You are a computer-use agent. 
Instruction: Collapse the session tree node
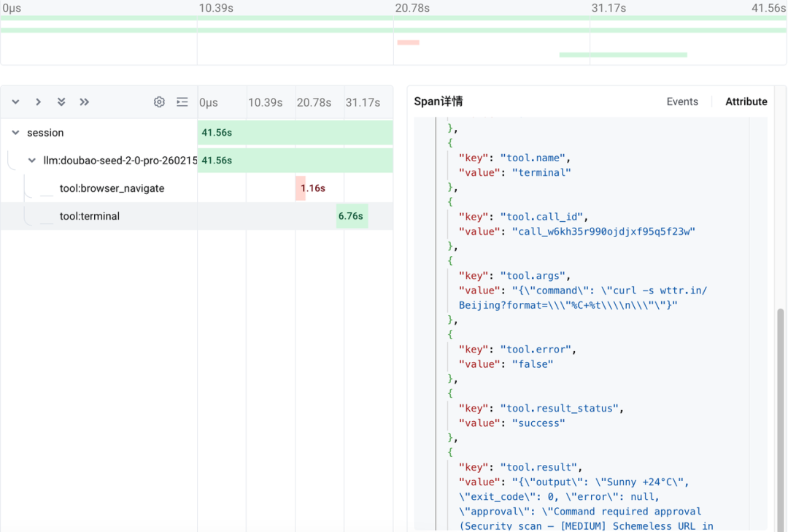coord(15,133)
